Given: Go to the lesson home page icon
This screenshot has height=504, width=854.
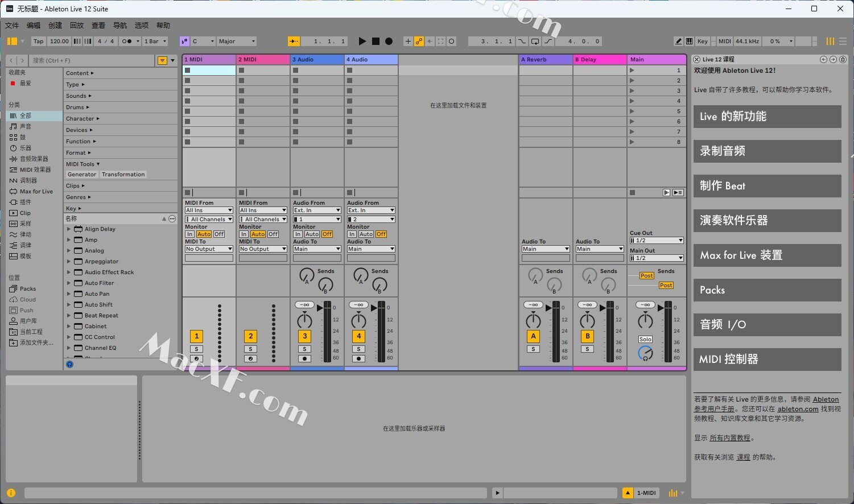Looking at the screenshot, I should 843,59.
